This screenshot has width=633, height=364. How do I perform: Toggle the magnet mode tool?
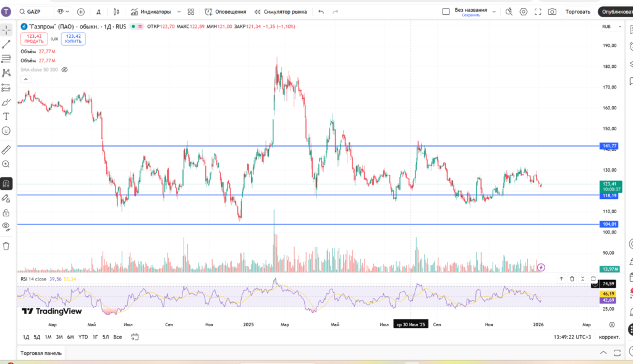[6, 184]
